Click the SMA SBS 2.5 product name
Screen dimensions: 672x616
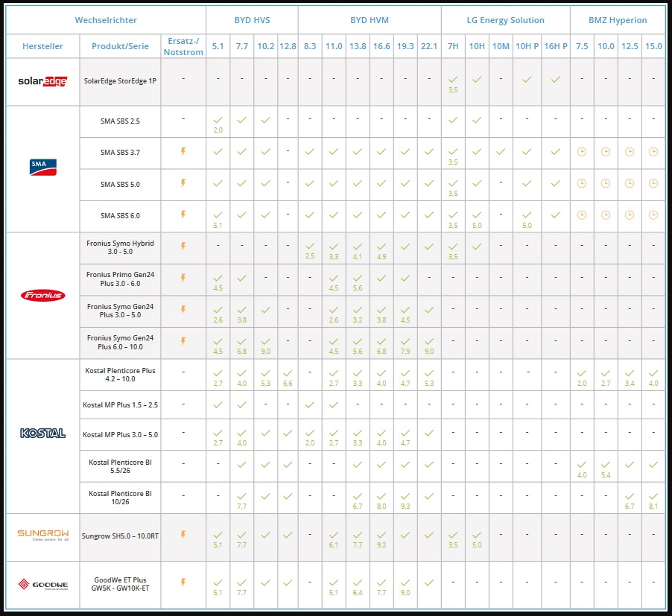coord(120,121)
